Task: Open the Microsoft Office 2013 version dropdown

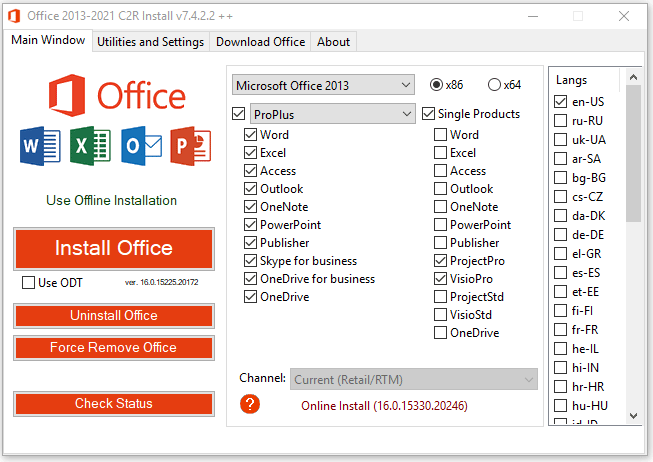Action: tap(323, 85)
